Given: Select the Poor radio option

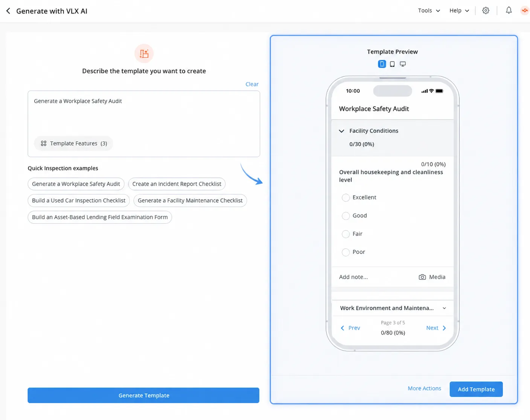Looking at the screenshot, I should pos(346,252).
